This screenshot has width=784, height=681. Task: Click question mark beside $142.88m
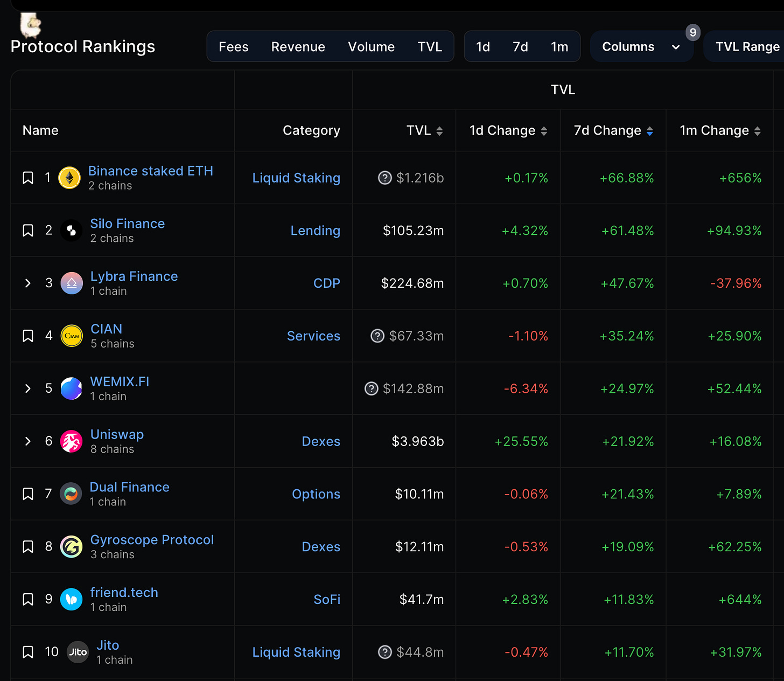(372, 388)
